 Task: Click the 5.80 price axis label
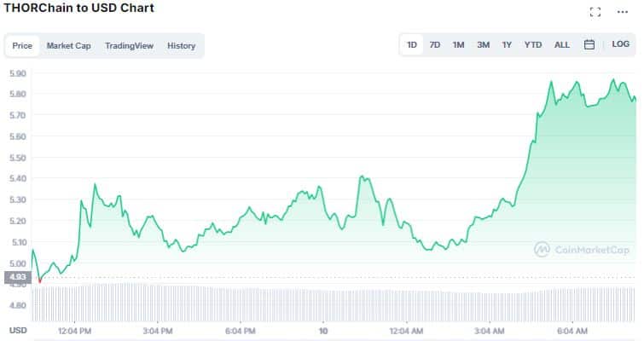coord(18,94)
